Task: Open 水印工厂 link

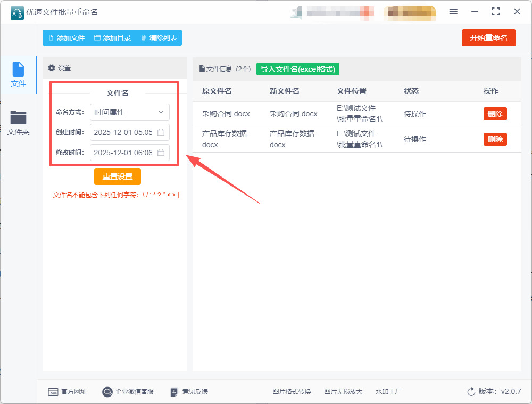Action: tap(388, 392)
